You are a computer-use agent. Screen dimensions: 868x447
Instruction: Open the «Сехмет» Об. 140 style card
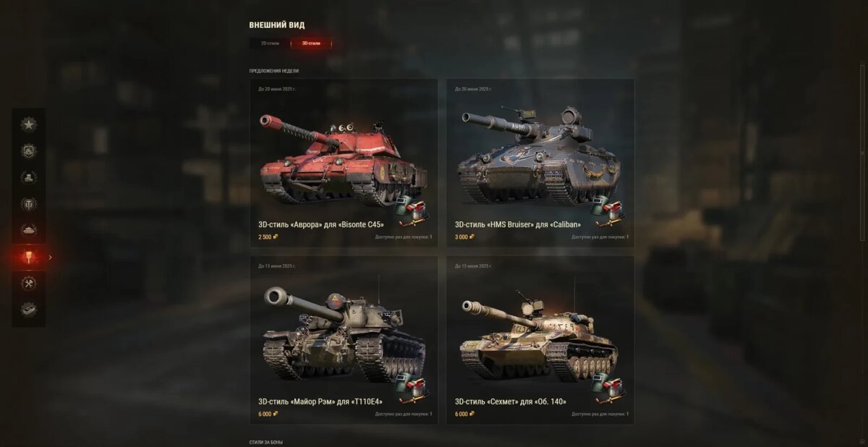(x=540, y=340)
